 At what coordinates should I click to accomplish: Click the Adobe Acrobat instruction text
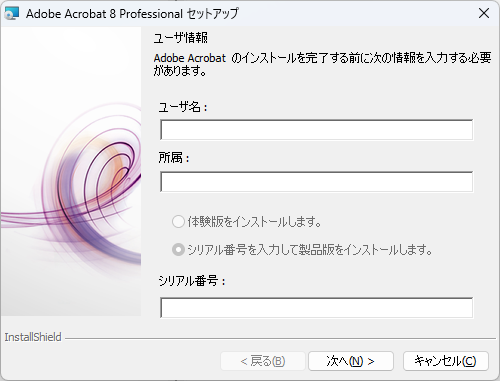322,64
